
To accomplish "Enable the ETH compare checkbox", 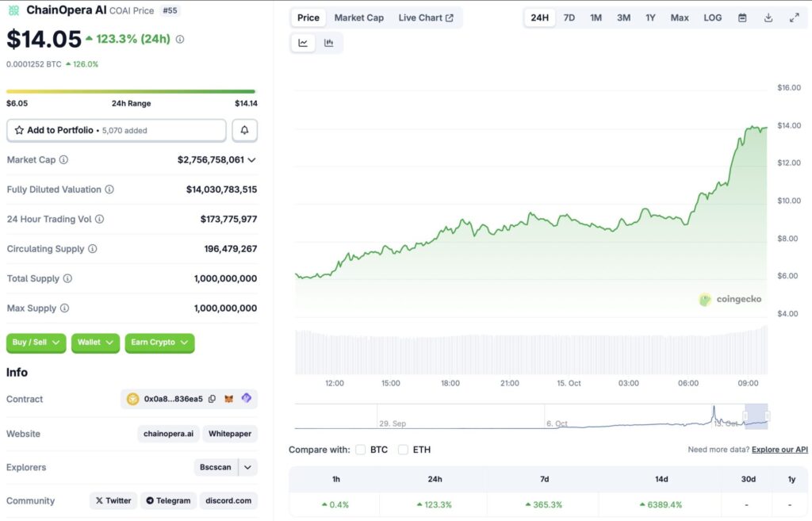I will (x=403, y=450).
